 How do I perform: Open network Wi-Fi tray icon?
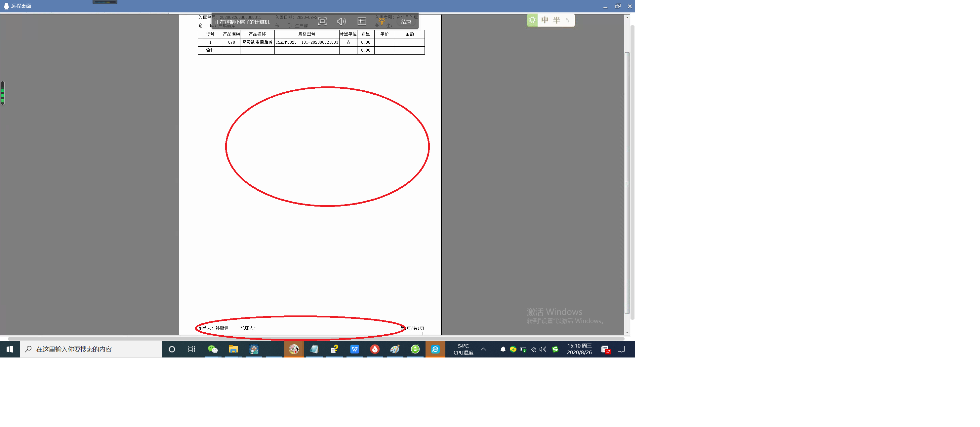pyautogui.click(x=533, y=349)
